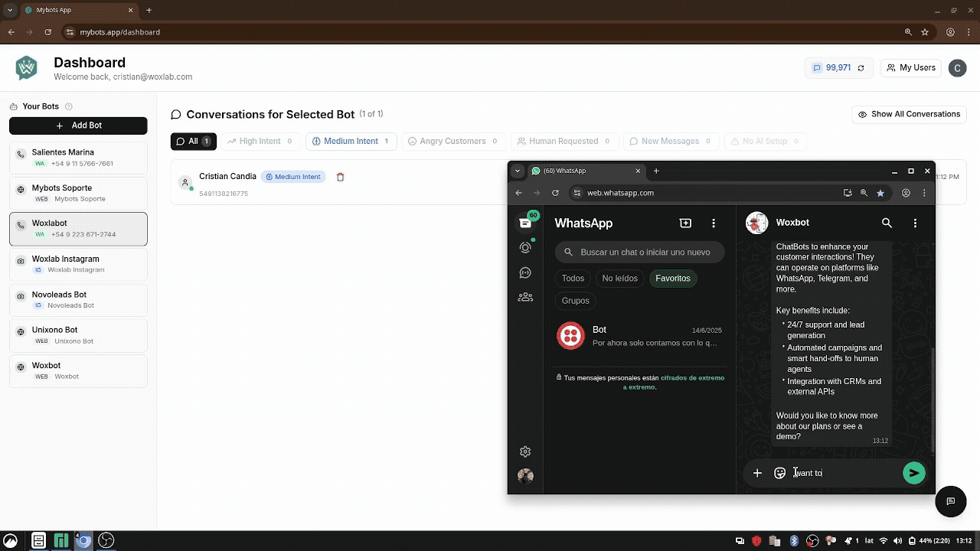Open WhatsApp Status updates icon
The height and width of the screenshot is (551, 980).
525,247
